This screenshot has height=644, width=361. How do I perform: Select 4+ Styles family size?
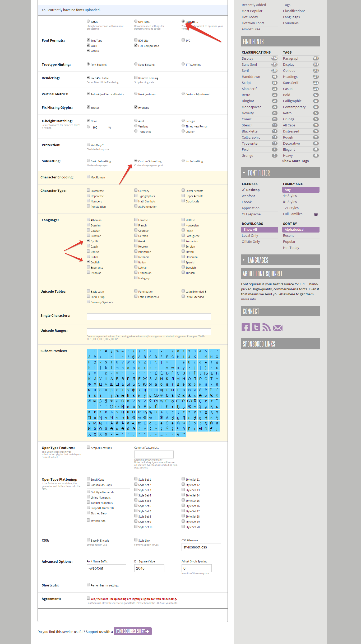(x=290, y=196)
